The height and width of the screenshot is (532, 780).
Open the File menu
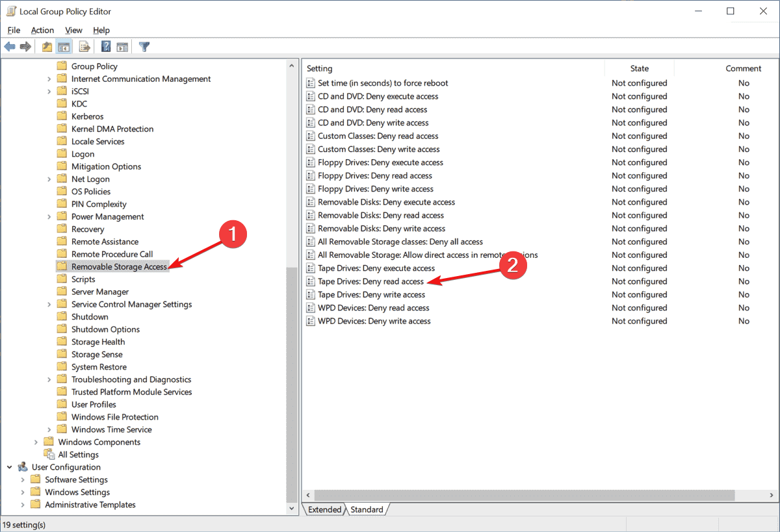tap(14, 30)
